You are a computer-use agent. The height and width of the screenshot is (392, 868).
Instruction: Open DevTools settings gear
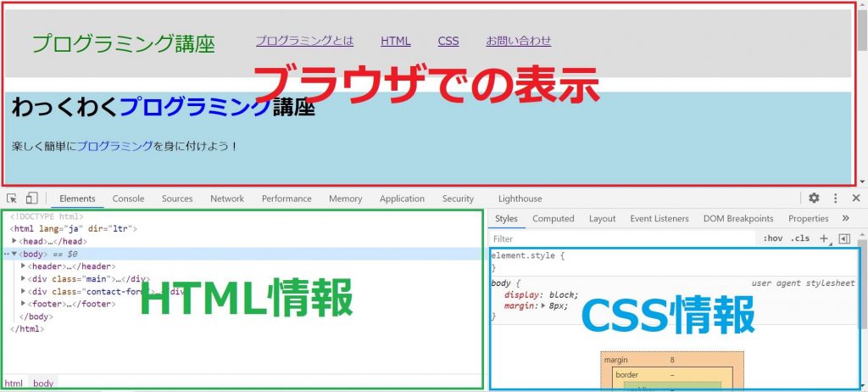pyautogui.click(x=814, y=199)
